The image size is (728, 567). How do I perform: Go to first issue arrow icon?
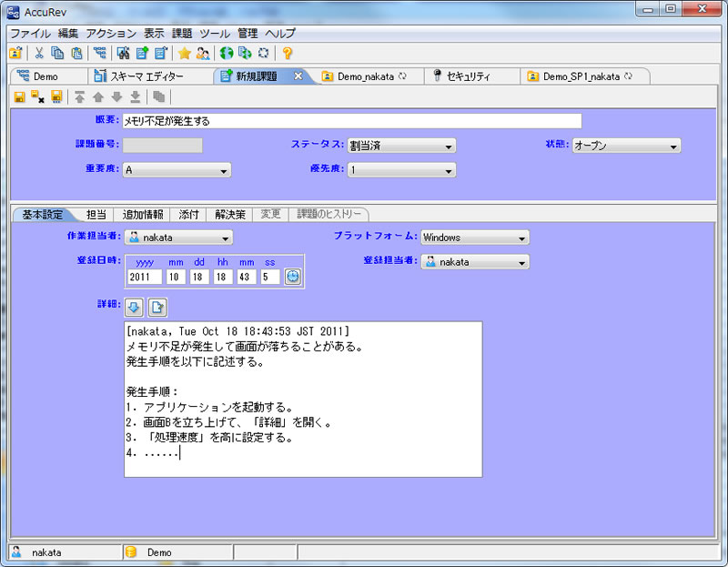click(x=80, y=96)
